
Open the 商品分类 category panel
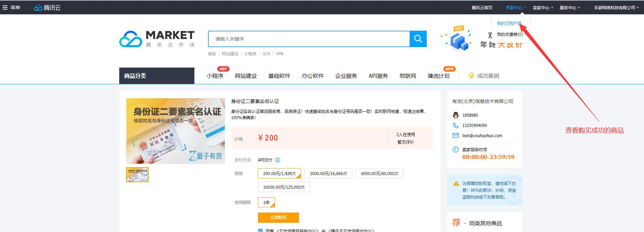[157, 76]
